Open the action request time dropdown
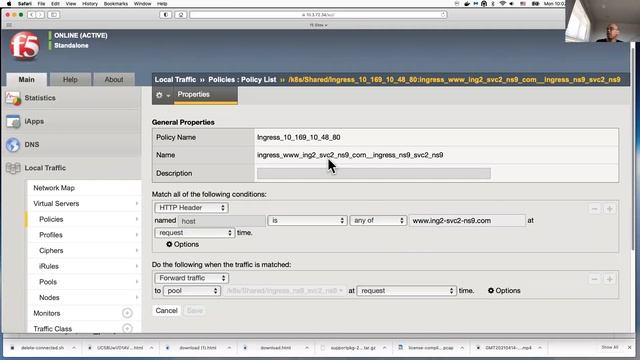 (x=407, y=291)
